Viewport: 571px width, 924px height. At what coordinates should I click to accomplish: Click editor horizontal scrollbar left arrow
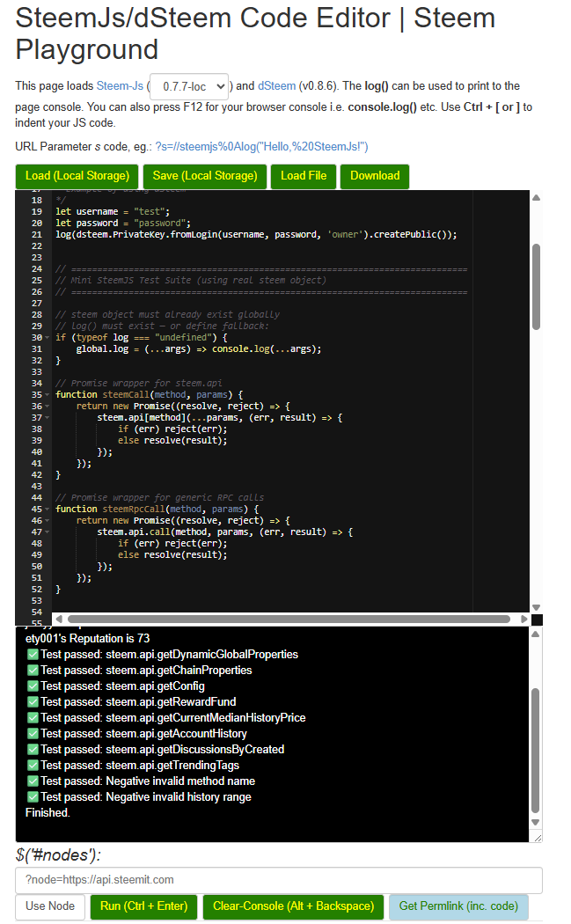(x=58, y=620)
